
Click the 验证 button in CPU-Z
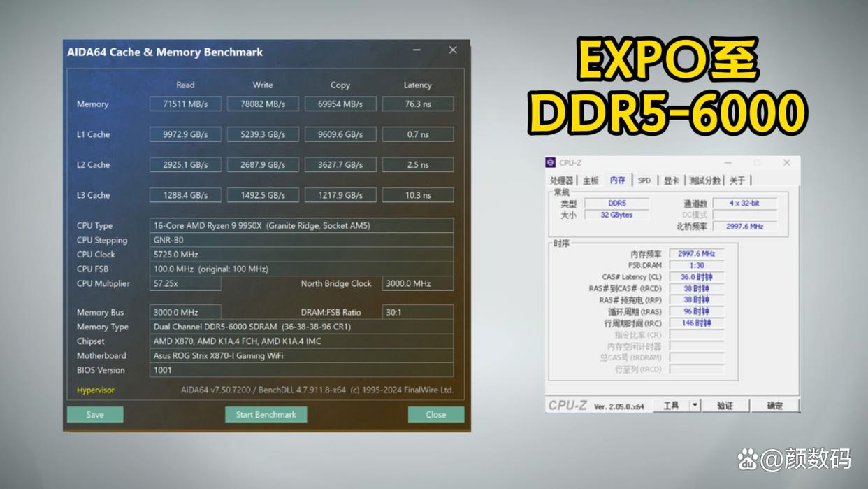pos(725,405)
